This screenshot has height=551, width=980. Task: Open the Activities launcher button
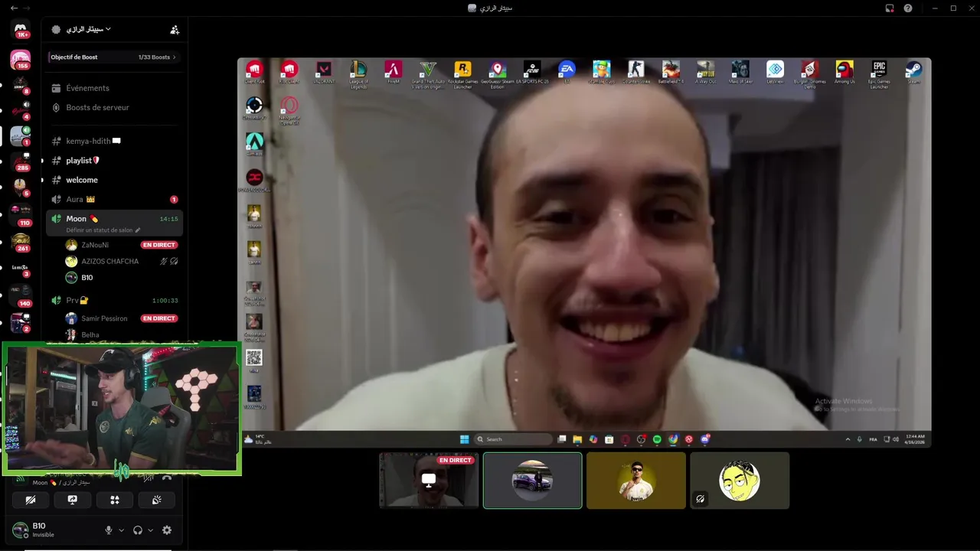click(x=115, y=500)
